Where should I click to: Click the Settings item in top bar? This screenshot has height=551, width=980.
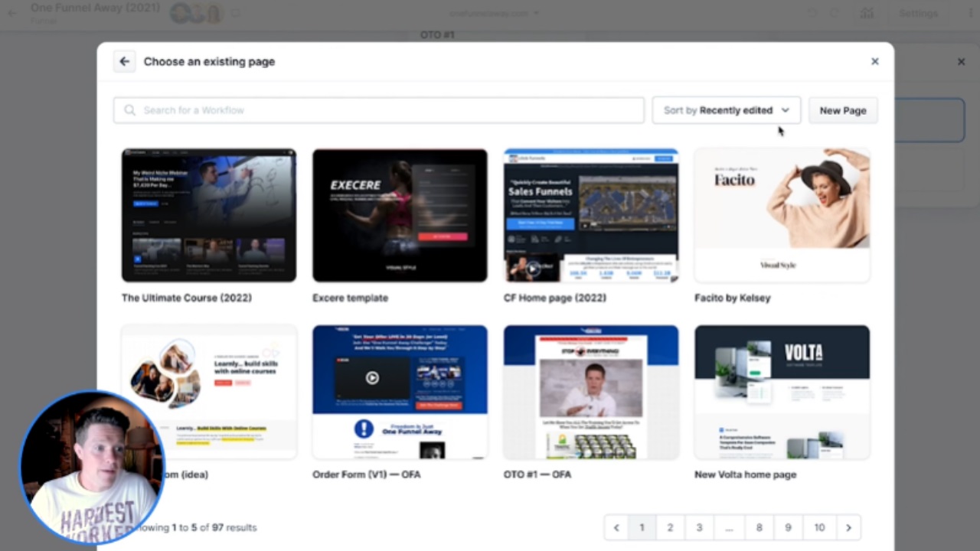pos(918,13)
